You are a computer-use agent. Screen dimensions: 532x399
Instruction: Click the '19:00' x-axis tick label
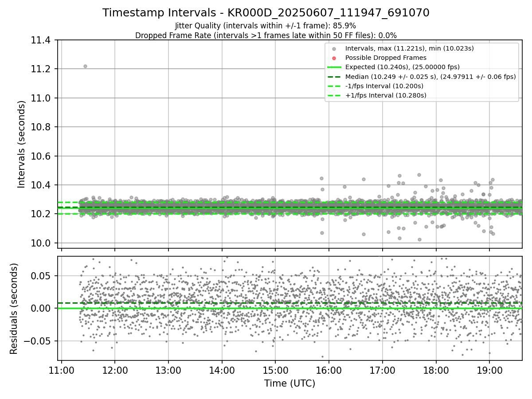pyautogui.click(x=489, y=370)
